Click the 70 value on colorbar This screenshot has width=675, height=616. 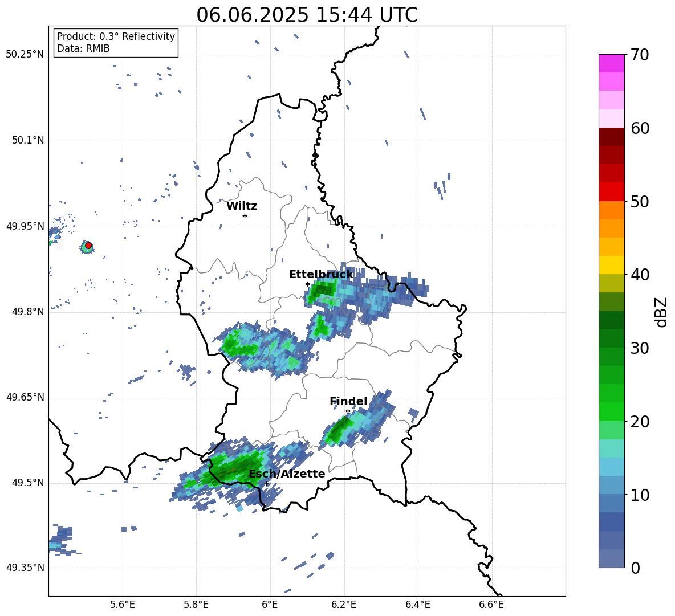tap(640, 55)
